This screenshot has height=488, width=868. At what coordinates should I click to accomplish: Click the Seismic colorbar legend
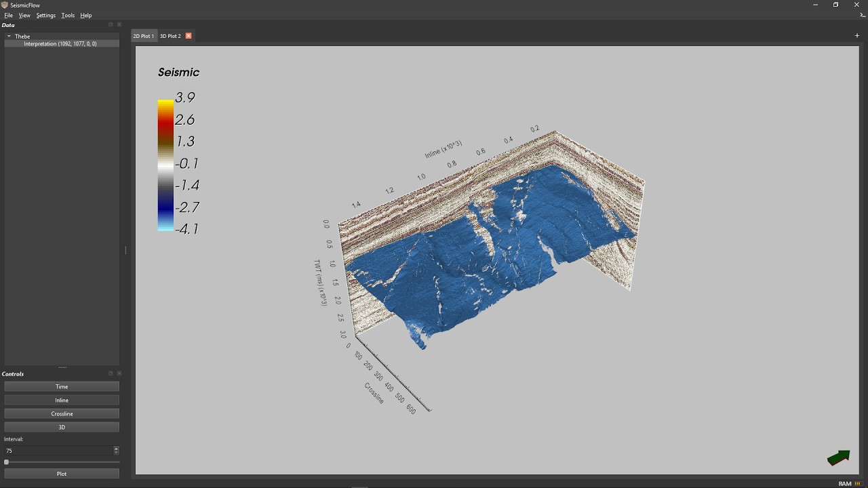165,166
